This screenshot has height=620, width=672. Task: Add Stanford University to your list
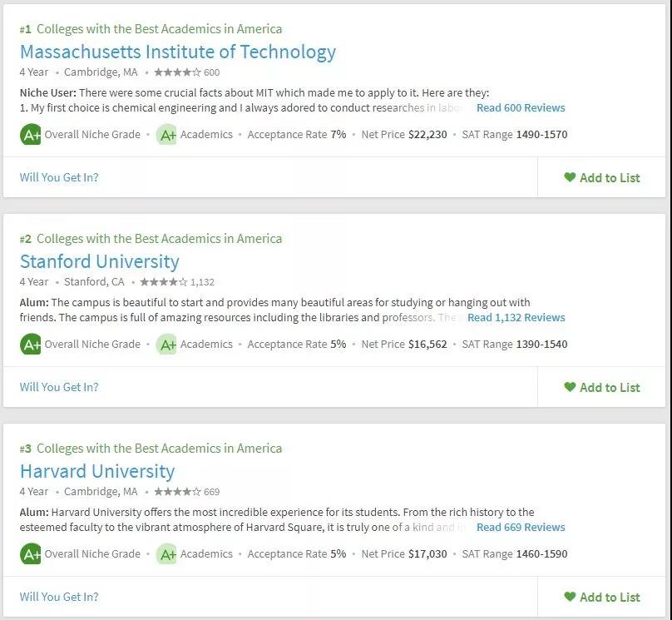(x=601, y=387)
